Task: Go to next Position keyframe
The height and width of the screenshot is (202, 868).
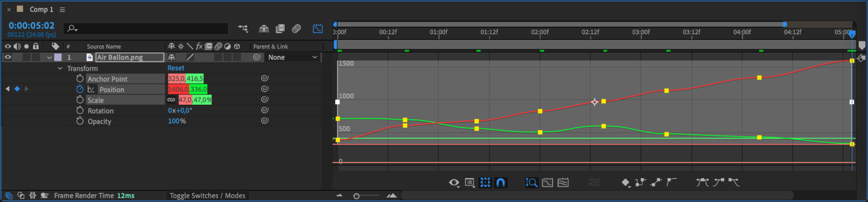Action: 26,89
